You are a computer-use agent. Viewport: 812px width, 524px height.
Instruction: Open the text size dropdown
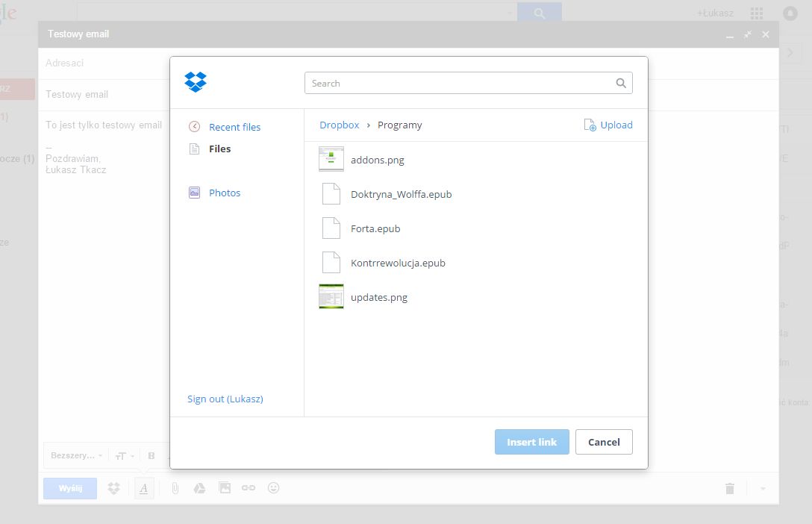click(x=125, y=455)
